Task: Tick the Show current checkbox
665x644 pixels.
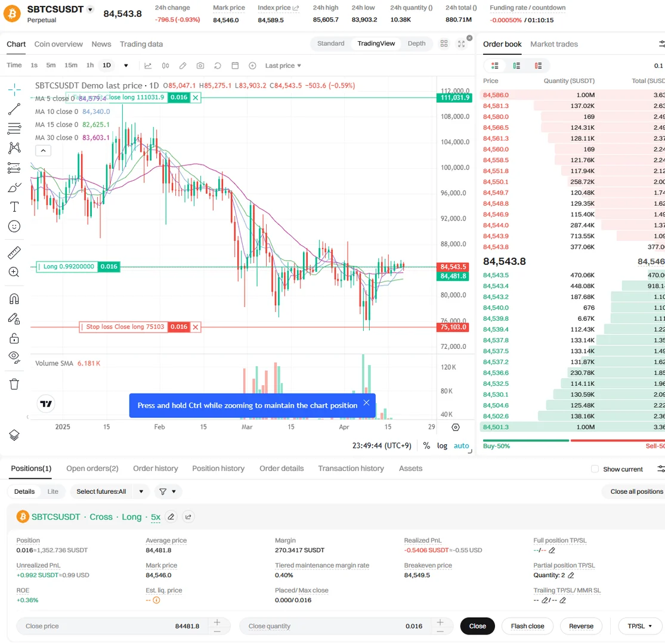Action: click(595, 469)
